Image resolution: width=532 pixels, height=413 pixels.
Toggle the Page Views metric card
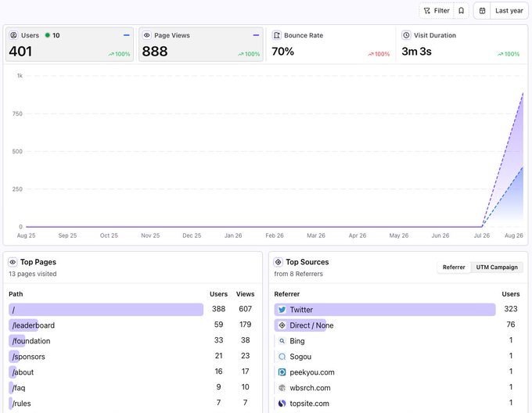201,45
